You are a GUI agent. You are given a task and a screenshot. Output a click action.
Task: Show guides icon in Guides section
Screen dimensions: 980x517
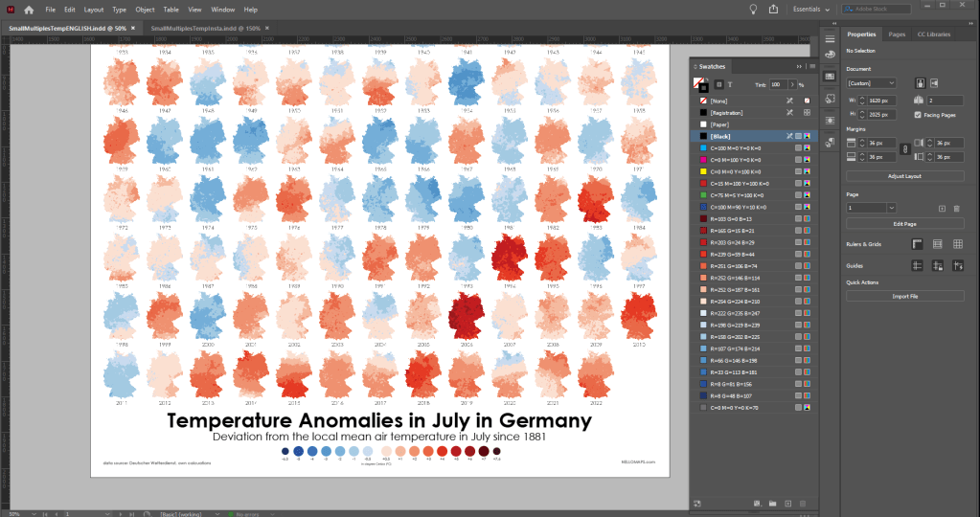pyautogui.click(x=917, y=266)
